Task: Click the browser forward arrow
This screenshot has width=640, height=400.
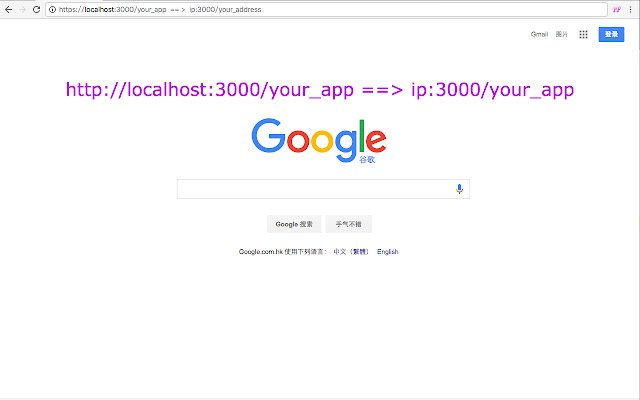Action: [x=23, y=9]
